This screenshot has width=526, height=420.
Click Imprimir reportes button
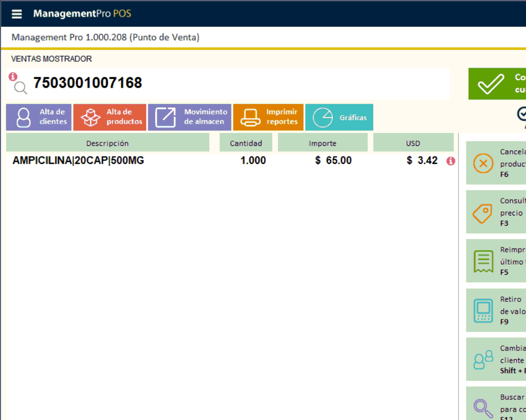[x=268, y=117]
